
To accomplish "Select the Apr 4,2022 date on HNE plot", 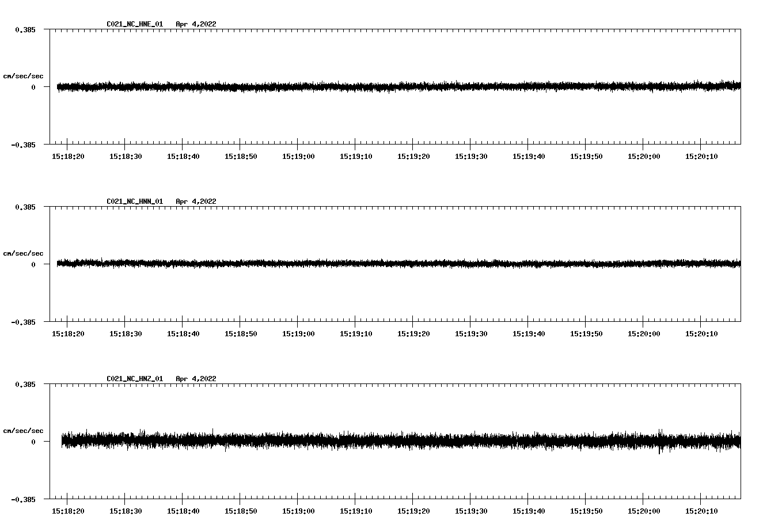I will pos(196,24).
